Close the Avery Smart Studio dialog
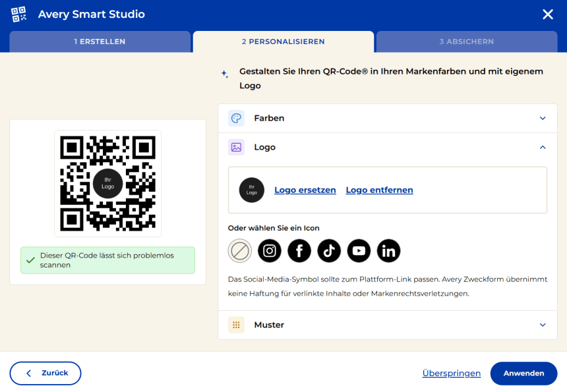 coord(548,14)
